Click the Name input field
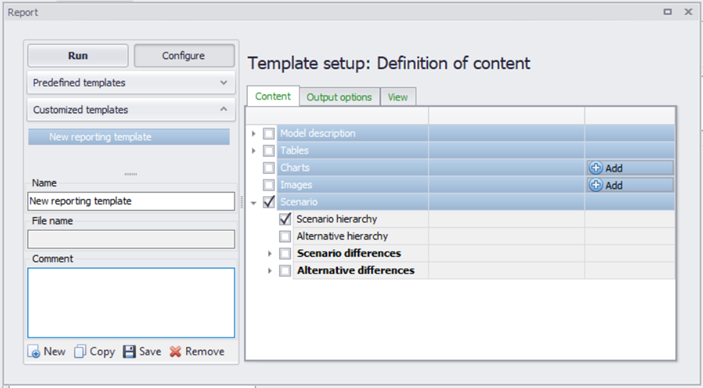 [131, 201]
